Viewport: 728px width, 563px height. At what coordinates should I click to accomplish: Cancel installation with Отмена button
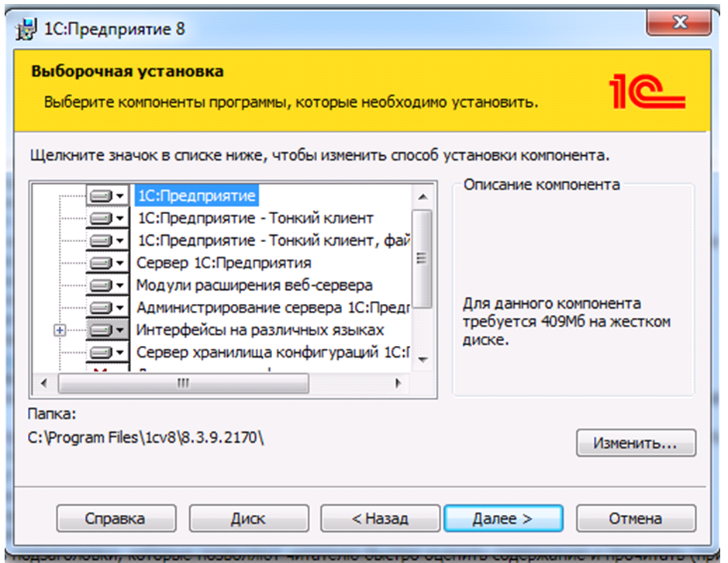[636, 518]
